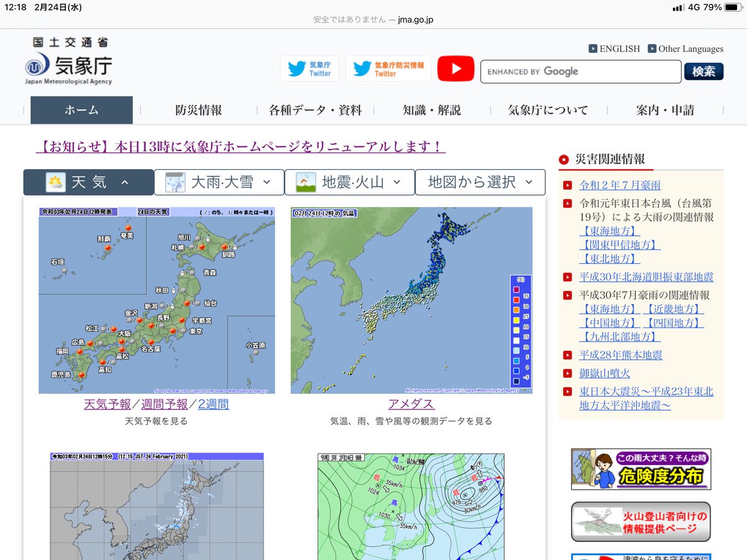Expand the 地図から選択 dropdown
Screen dimensions: 747x560
pos(480,182)
